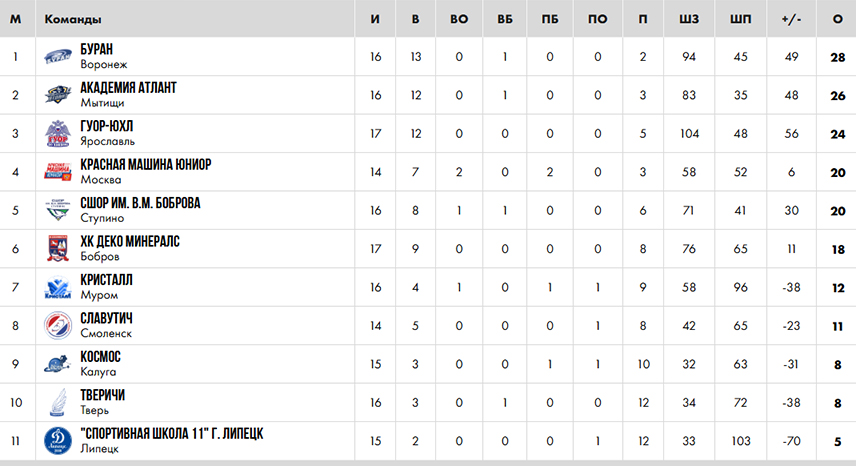
Task: Sort by the ШЗ goals scored header
Action: coord(689,19)
